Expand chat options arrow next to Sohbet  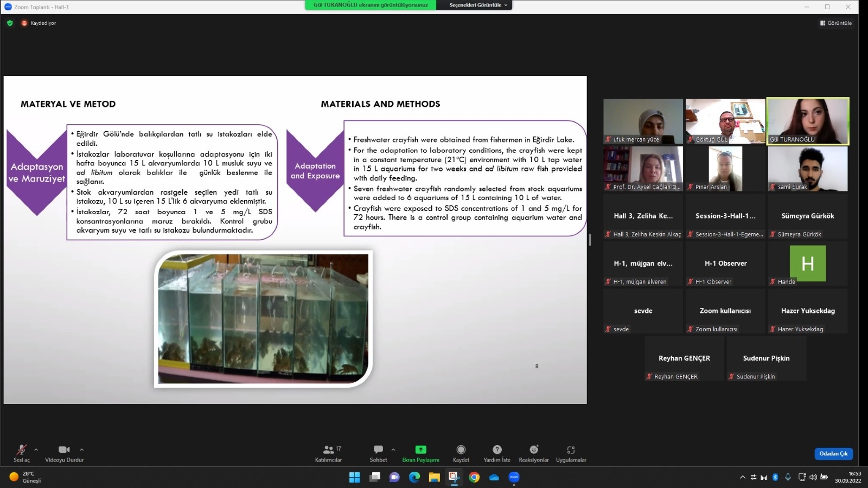(393, 450)
